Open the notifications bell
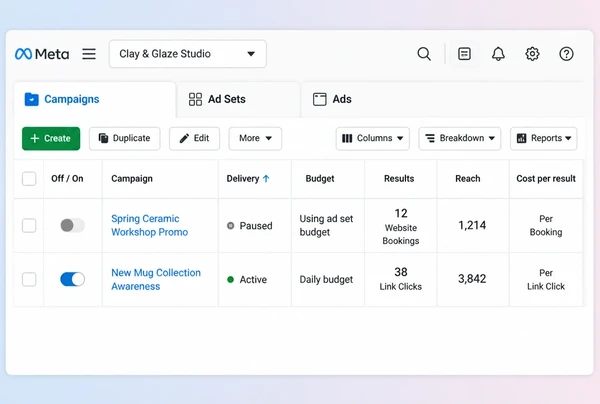 [498, 54]
